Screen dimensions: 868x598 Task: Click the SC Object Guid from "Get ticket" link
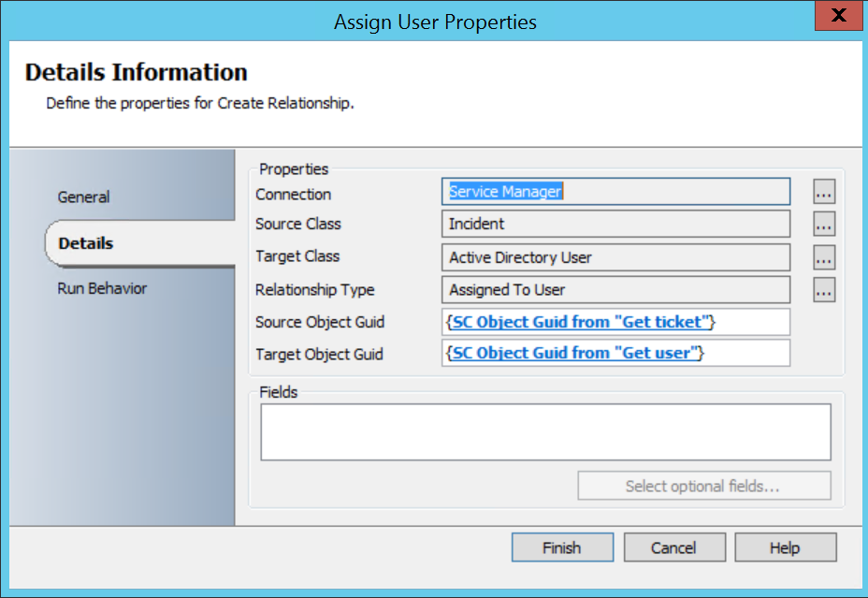[581, 322]
